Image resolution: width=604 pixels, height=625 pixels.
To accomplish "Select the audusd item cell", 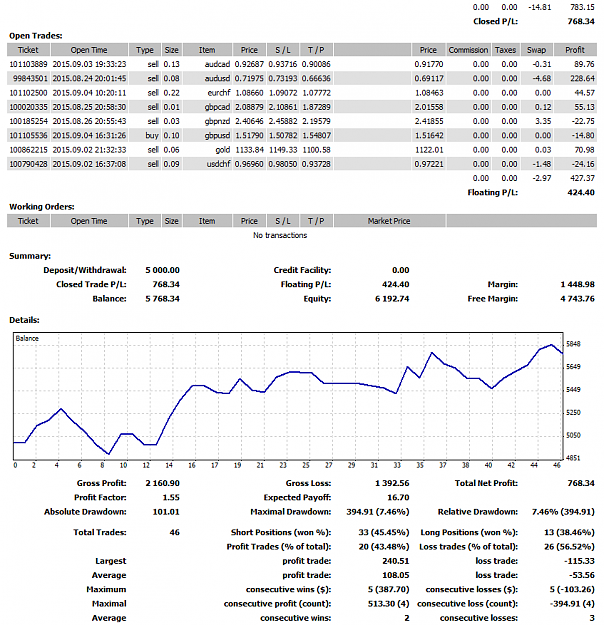I will (217, 79).
